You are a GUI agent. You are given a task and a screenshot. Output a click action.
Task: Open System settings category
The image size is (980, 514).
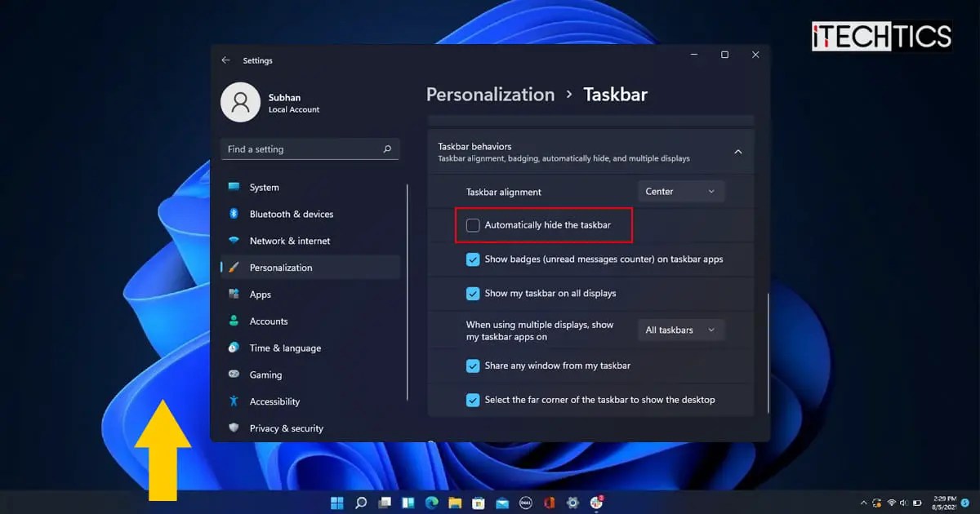[x=310, y=187]
